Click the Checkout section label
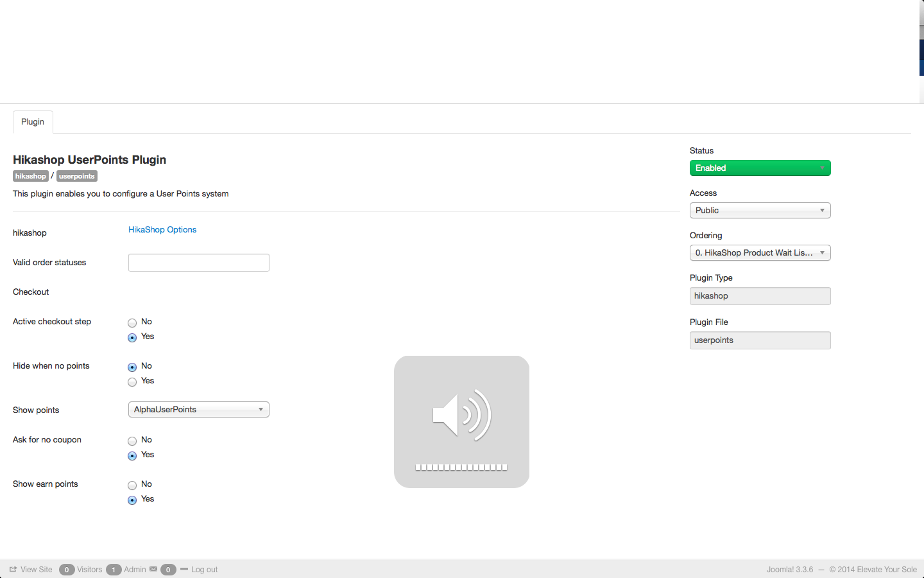This screenshot has width=924, height=578. point(31,292)
